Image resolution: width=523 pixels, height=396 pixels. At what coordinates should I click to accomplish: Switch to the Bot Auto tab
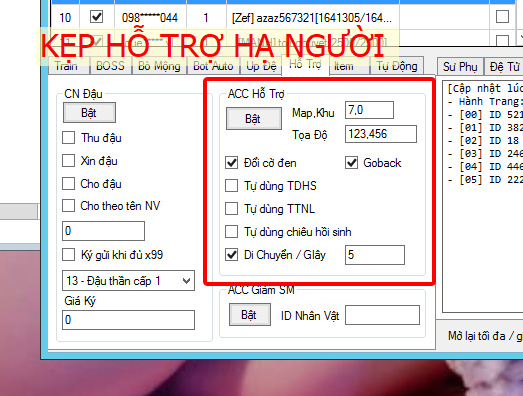(213, 66)
